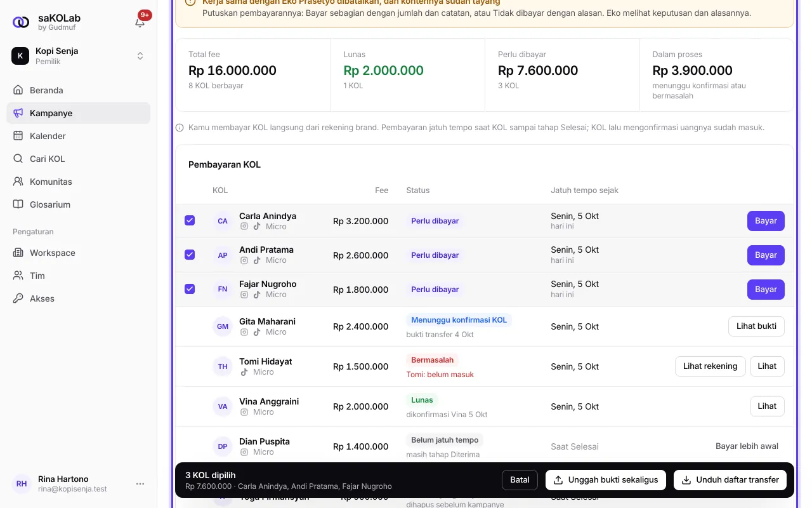
Task: Go to Cari KOL search icon
Action: (18, 159)
